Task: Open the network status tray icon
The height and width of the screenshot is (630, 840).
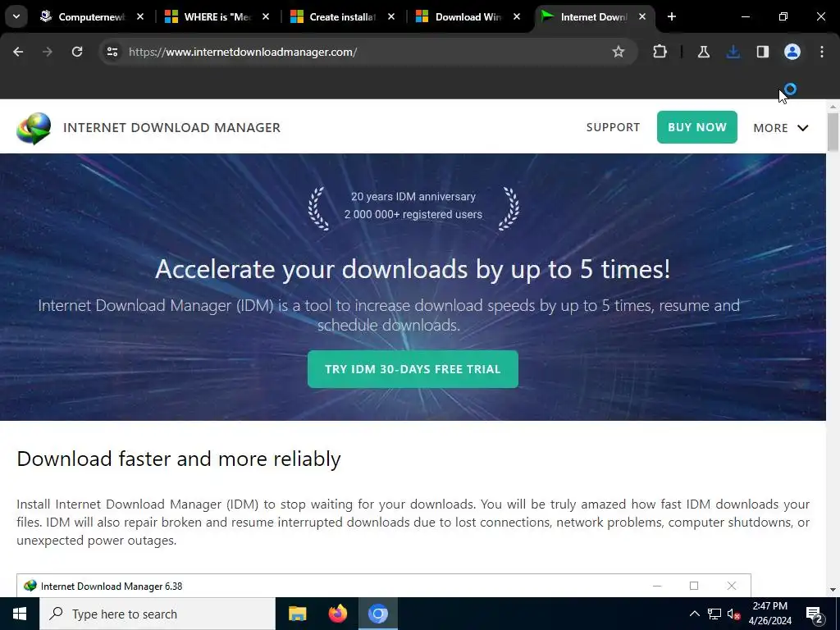Action: [714, 614]
